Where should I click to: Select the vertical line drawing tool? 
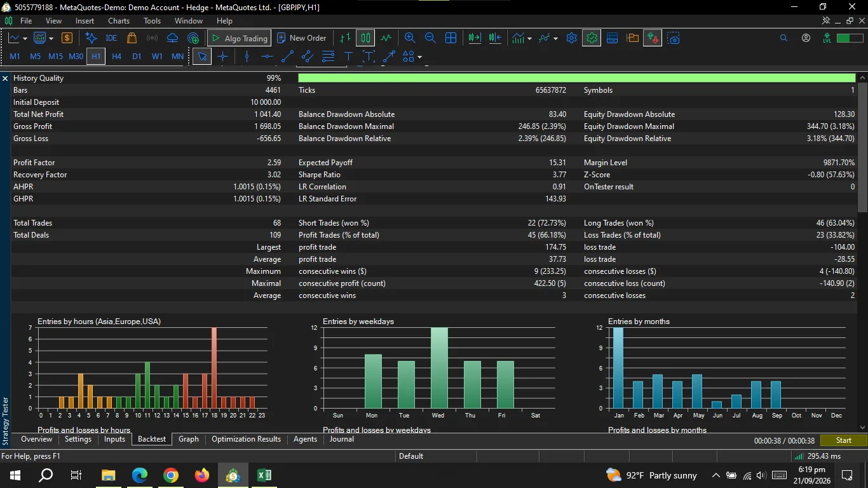247,57
